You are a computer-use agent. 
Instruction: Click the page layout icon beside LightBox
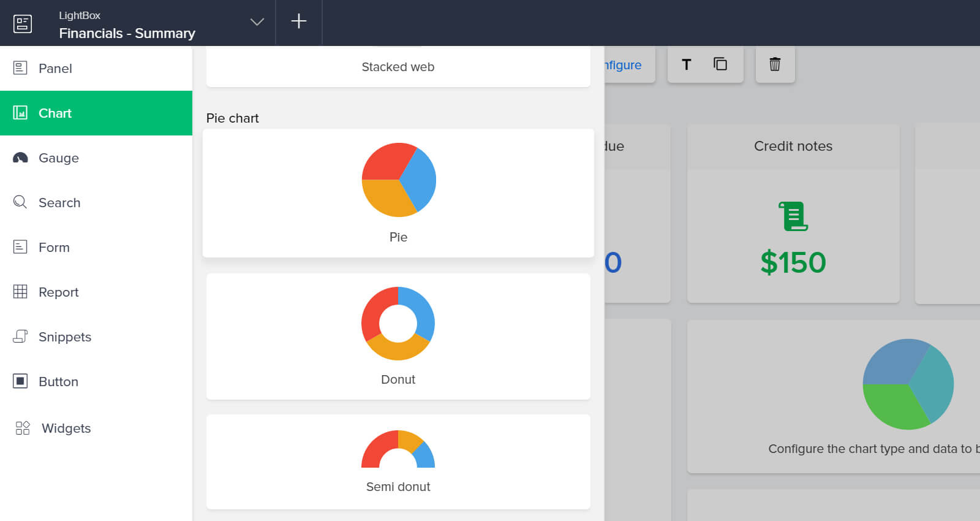tap(23, 23)
